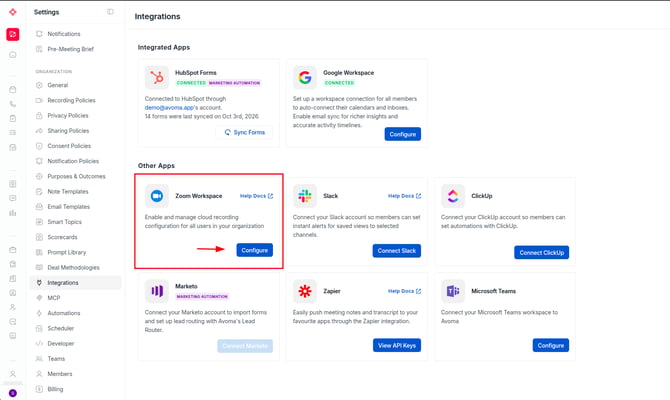This screenshot has width=670, height=400.
Task: Click the red highlighted rail icon
Action: pyautogui.click(x=13, y=34)
